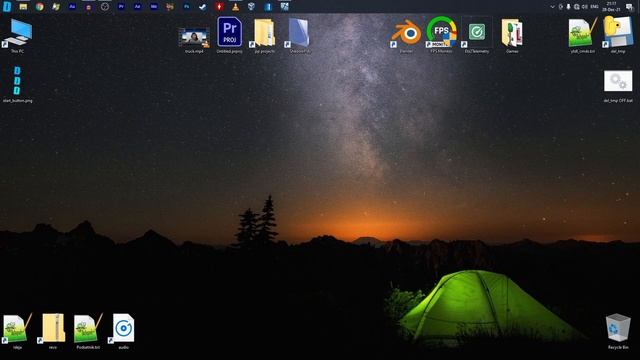
Task: Open the audio shortcut on desktop
Action: 123,331
